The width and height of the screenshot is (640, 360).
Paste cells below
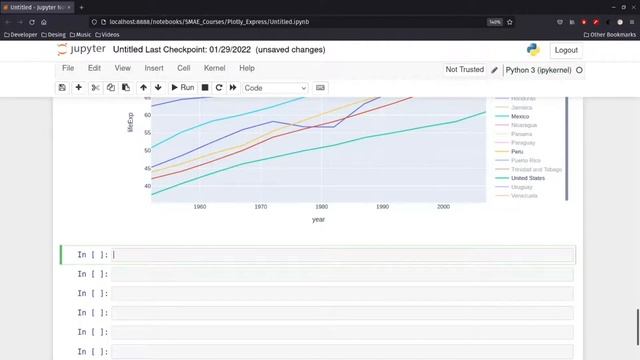[126, 88]
